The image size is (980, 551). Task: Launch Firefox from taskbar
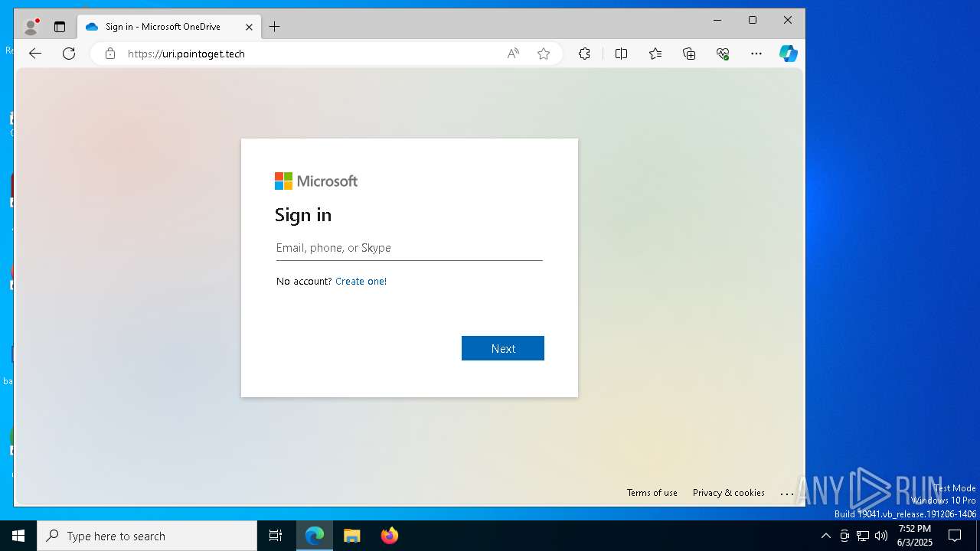(x=389, y=536)
